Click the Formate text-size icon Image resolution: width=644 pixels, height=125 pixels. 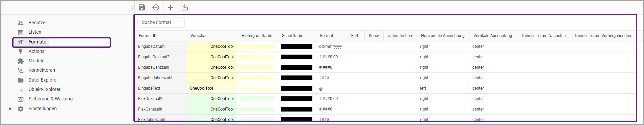[21, 42]
